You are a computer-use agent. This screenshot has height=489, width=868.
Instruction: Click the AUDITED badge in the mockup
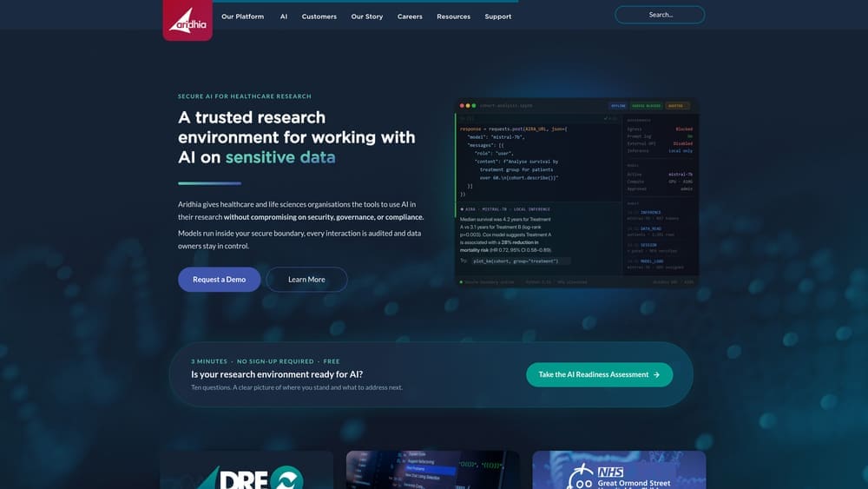click(677, 106)
